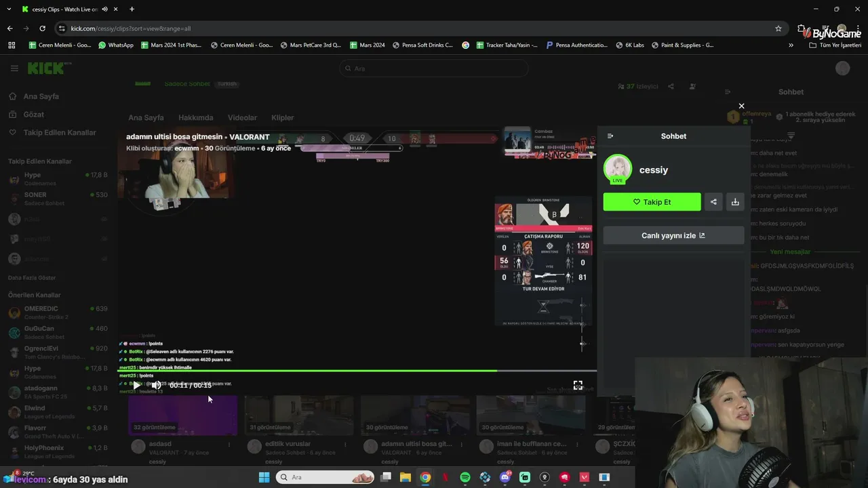This screenshot has width=868, height=488.
Task: Open Discord from the taskbar
Action: (505, 477)
